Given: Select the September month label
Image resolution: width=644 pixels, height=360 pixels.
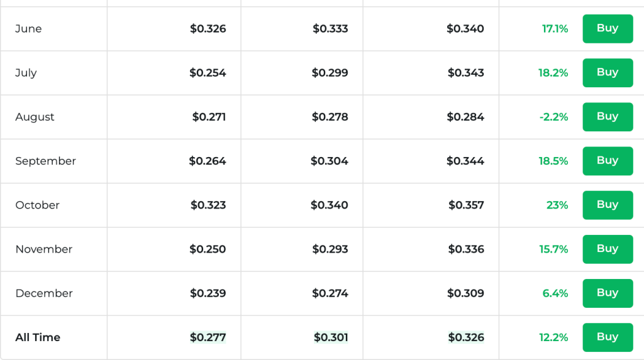Looking at the screenshot, I should pyautogui.click(x=45, y=161).
